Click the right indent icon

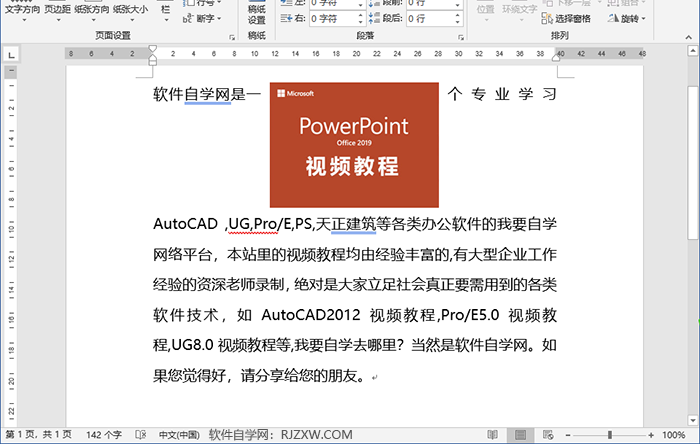click(x=286, y=19)
